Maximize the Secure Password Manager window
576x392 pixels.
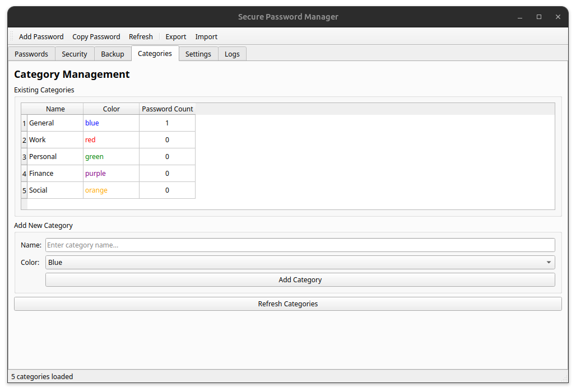click(539, 17)
